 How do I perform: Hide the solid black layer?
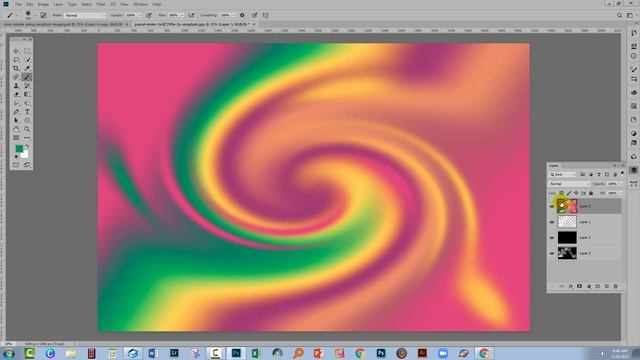click(552, 238)
